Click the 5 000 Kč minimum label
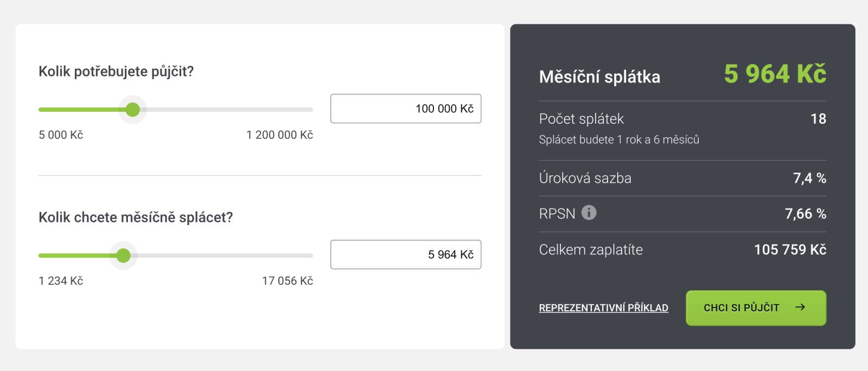Screen dimensions: 868x371 coord(61,135)
